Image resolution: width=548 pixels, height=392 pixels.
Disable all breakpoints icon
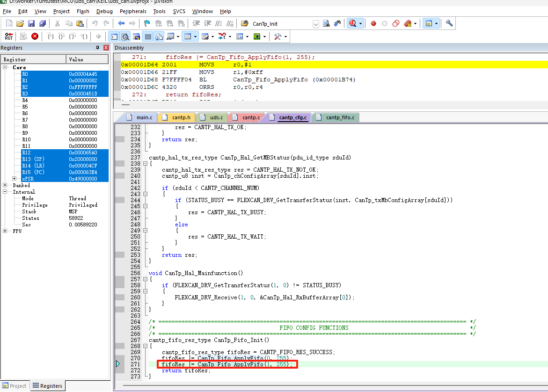(x=395, y=24)
